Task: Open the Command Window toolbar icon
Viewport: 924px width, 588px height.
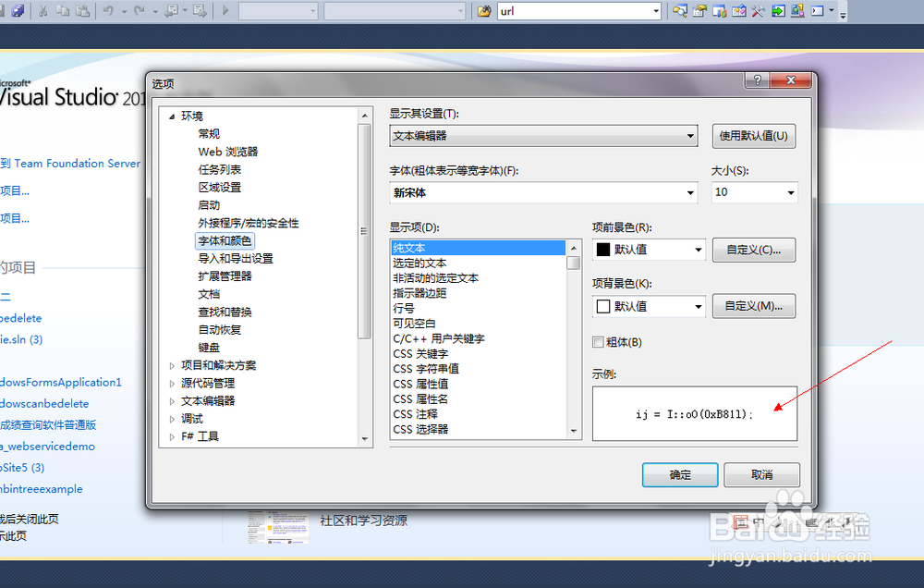Action: point(818,10)
